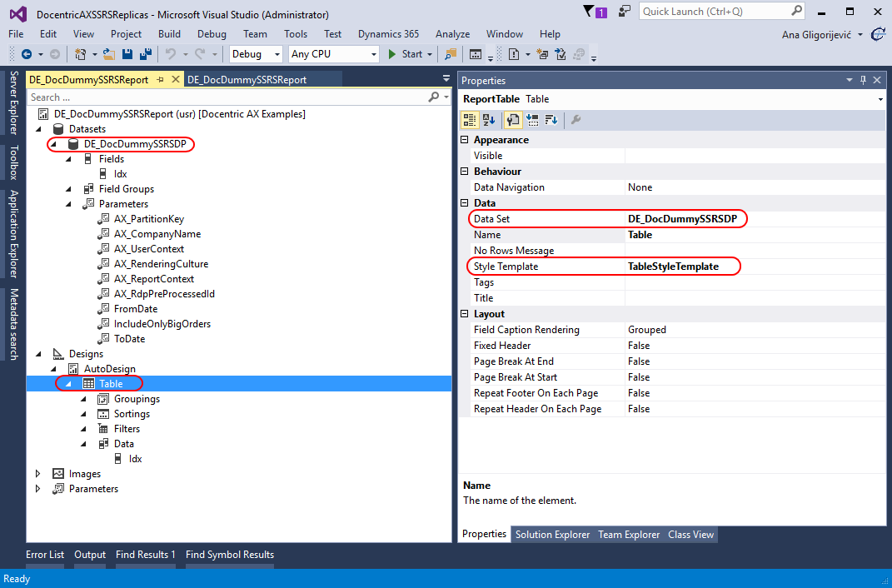Screen dimensions: 892x588
Task: Click the Data Set property value
Action: click(x=682, y=219)
